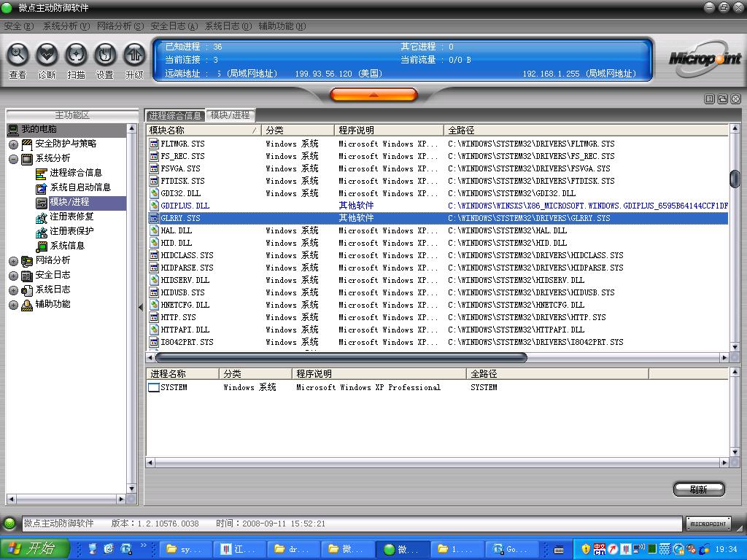747x560 pixels.
Task: Switch to the 模块/进程 tab
Action: coord(230,115)
